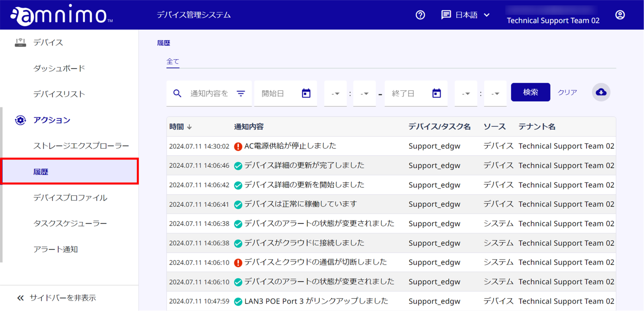Image resolution: width=644 pixels, height=311 pixels.
Task: Open the start hour dropdown
Action: point(335,93)
